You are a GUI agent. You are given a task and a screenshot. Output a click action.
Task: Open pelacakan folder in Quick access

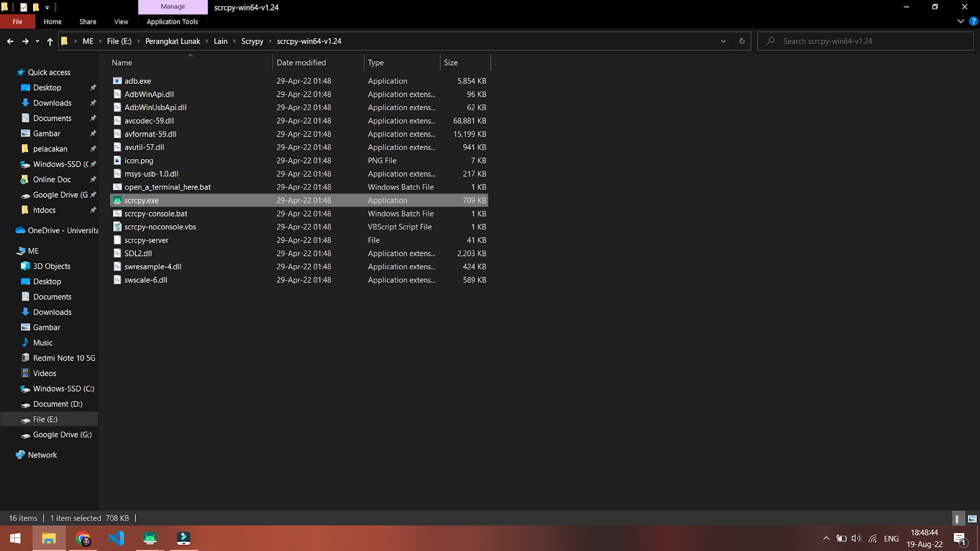pyautogui.click(x=50, y=149)
